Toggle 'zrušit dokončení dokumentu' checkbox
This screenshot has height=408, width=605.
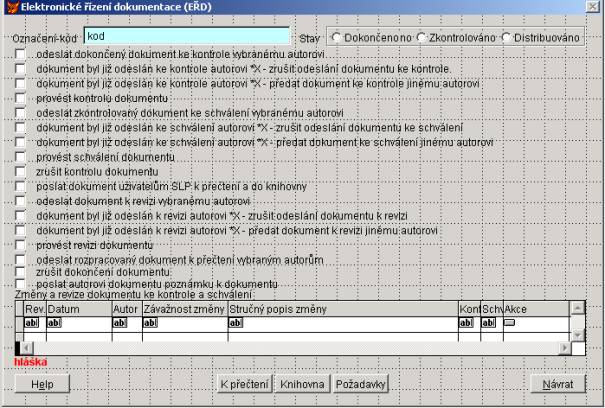21,271
